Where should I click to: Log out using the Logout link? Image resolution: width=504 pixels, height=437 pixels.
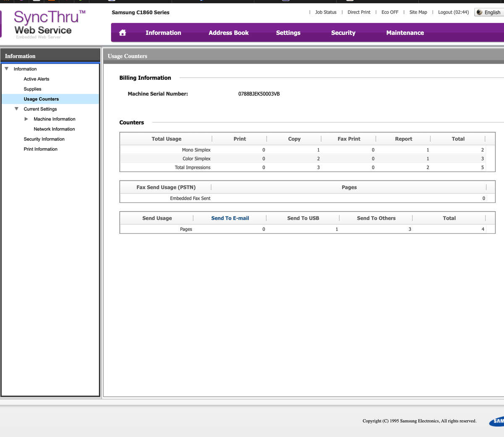[x=453, y=12]
